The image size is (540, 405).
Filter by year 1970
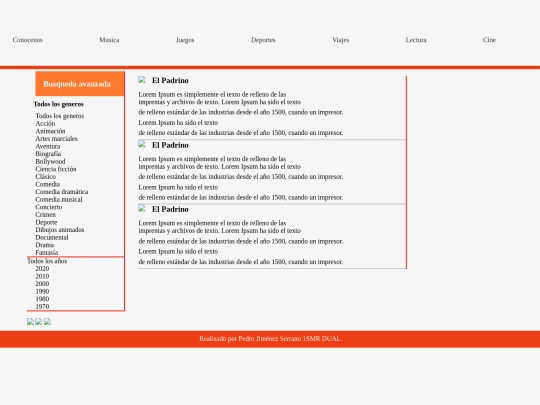click(x=42, y=307)
